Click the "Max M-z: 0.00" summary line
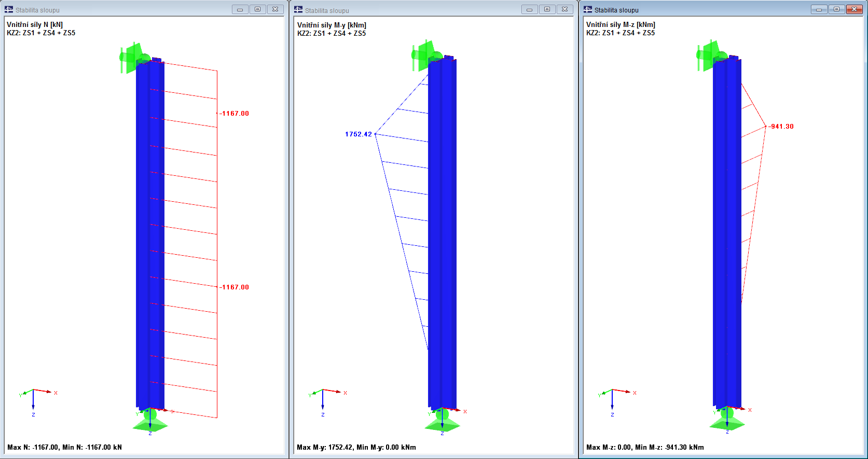The width and height of the screenshot is (868, 459). (645, 447)
